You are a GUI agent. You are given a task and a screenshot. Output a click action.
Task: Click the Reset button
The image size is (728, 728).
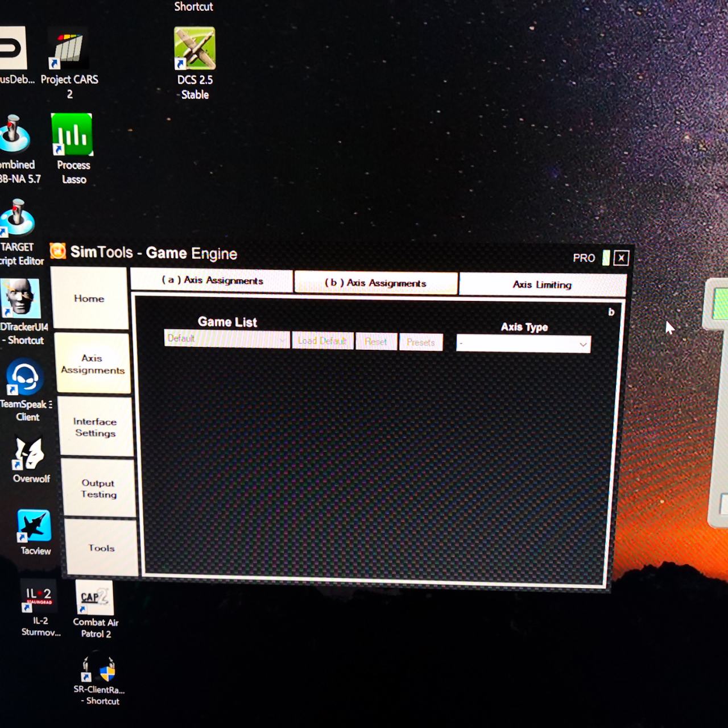pyautogui.click(x=376, y=342)
